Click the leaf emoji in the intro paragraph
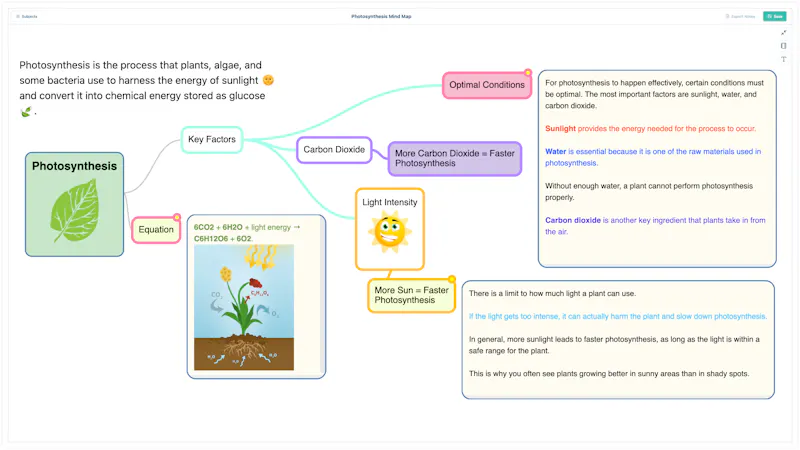800x450 pixels. [26, 111]
